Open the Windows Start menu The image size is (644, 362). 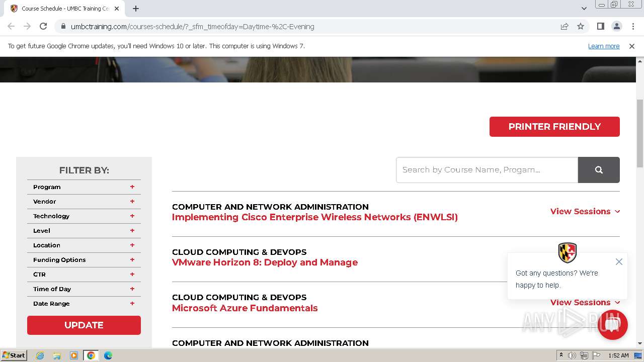[14, 355]
